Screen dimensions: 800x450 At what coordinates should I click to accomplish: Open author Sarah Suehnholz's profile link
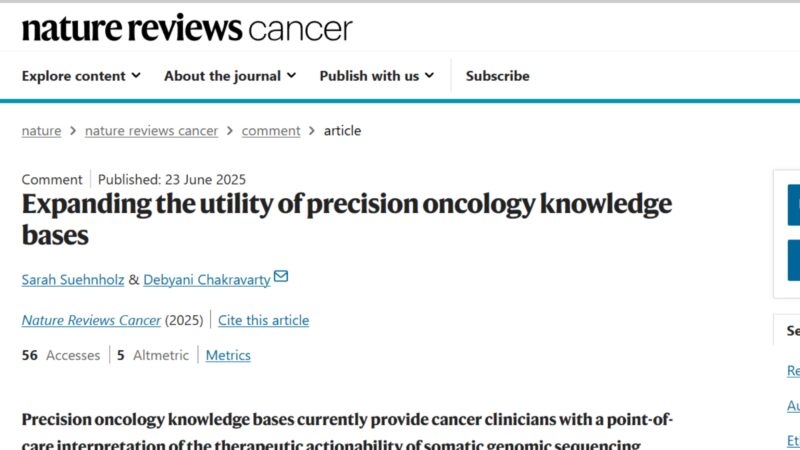73,280
